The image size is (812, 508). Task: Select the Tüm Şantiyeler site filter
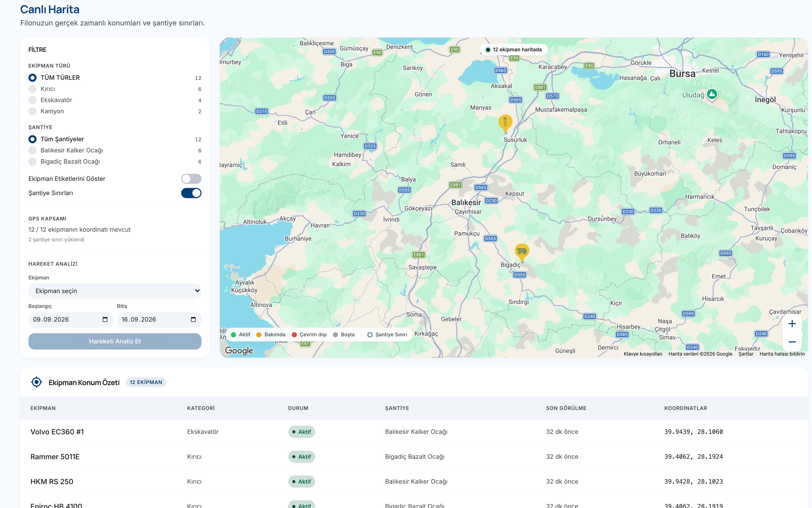pos(32,139)
